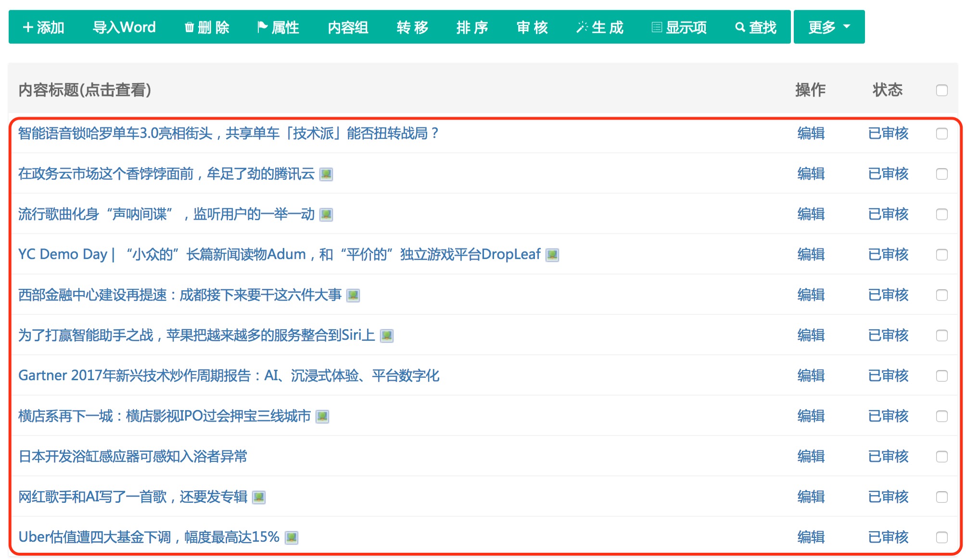Open article 西部金融中心建设再提速 link
The width and height of the screenshot is (966, 560).
pos(179,295)
